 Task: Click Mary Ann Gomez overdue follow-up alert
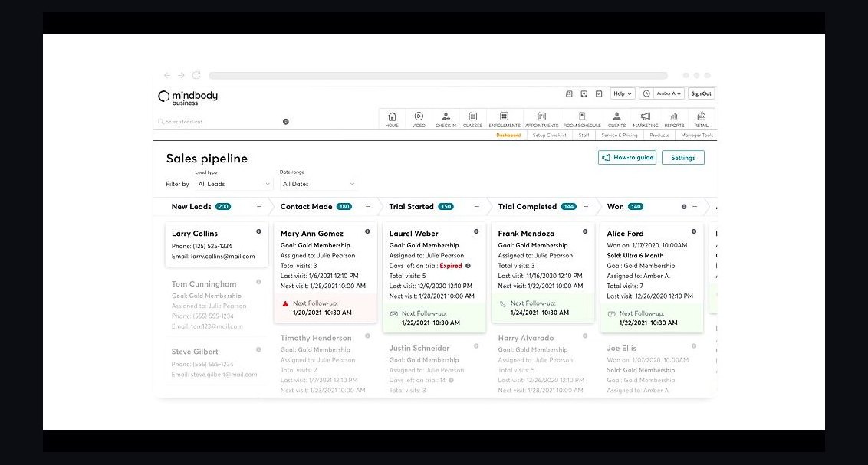pos(325,308)
